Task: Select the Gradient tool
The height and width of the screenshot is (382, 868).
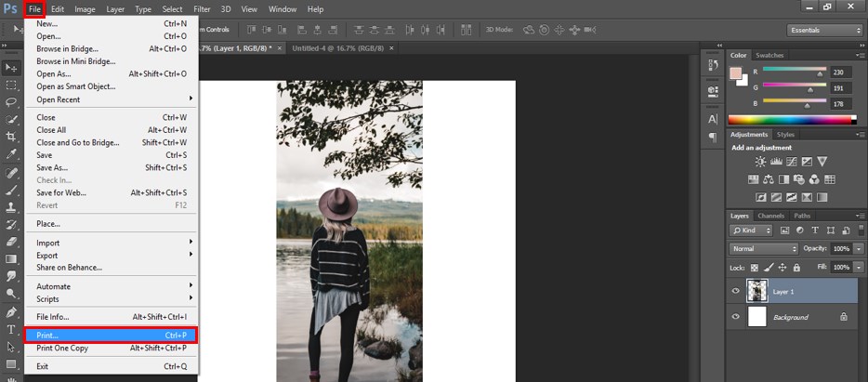Action: pos(11,259)
